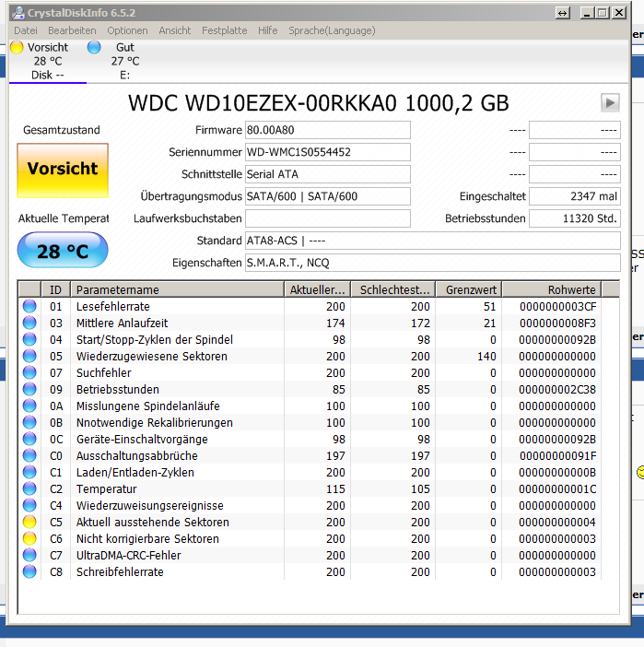Image resolution: width=644 pixels, height=647 pixels.
Task: Click the blue Gut status icon at top
Action: [x=94, y=47]
